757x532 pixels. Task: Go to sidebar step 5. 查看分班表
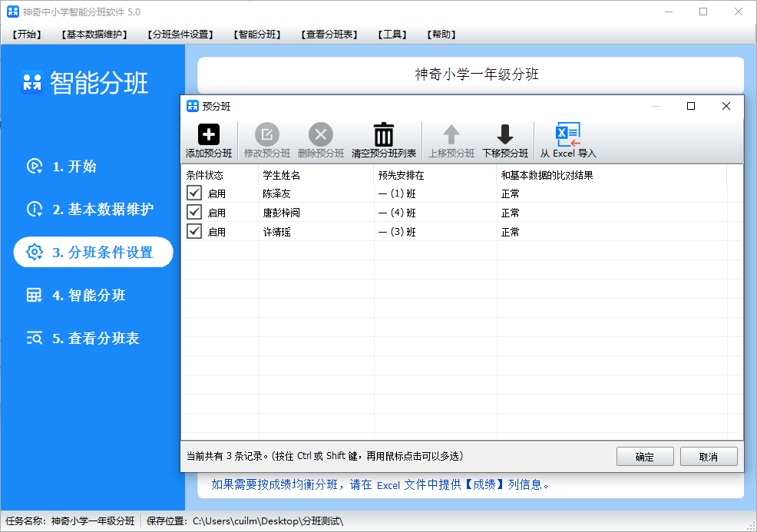tap(96, 338)
